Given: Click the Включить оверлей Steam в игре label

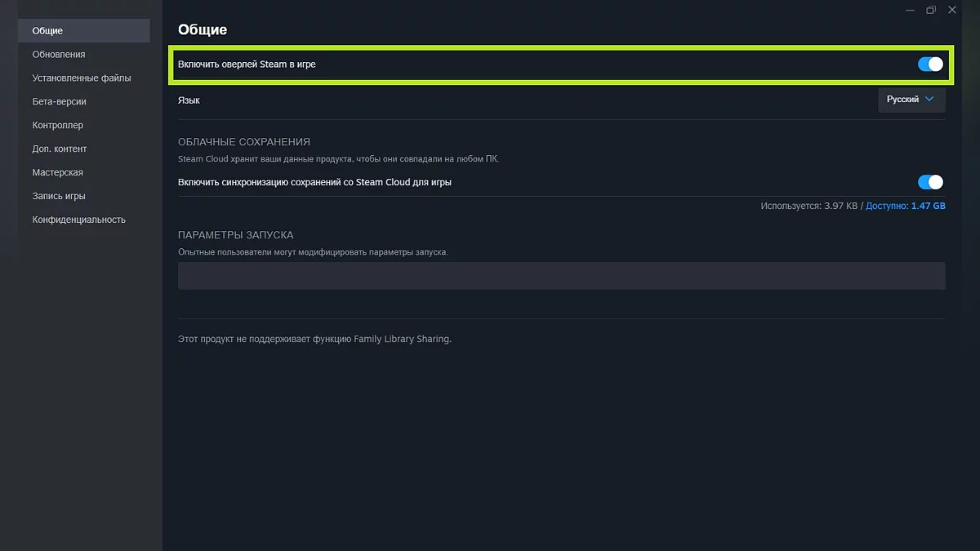Looking at the screenshot, I should click(x=247, y=64).
